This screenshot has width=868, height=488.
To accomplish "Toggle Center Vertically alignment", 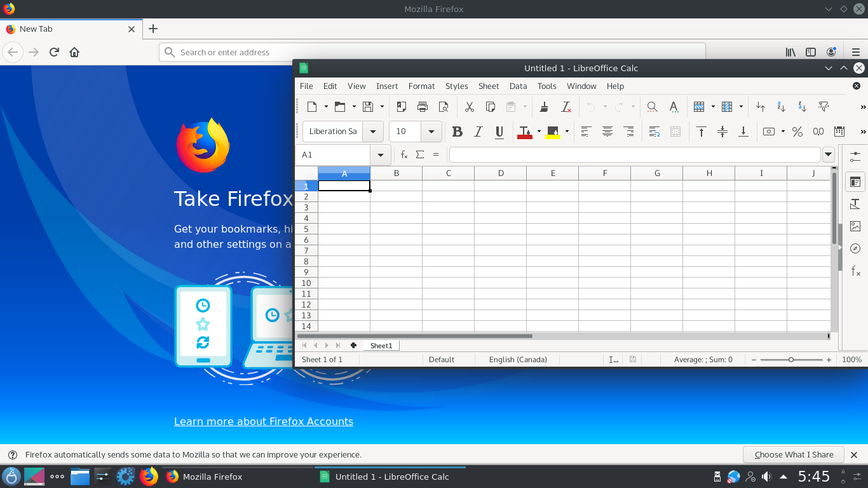I will [722, 132].
